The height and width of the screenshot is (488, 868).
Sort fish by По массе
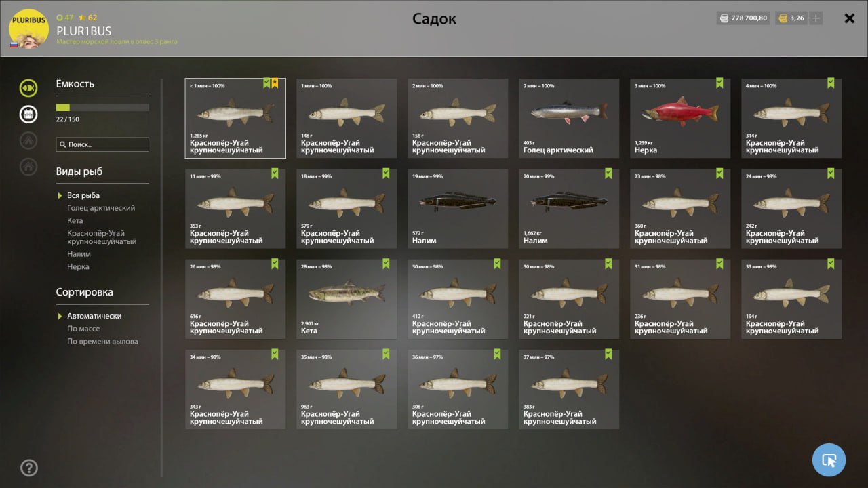point(83,329)
